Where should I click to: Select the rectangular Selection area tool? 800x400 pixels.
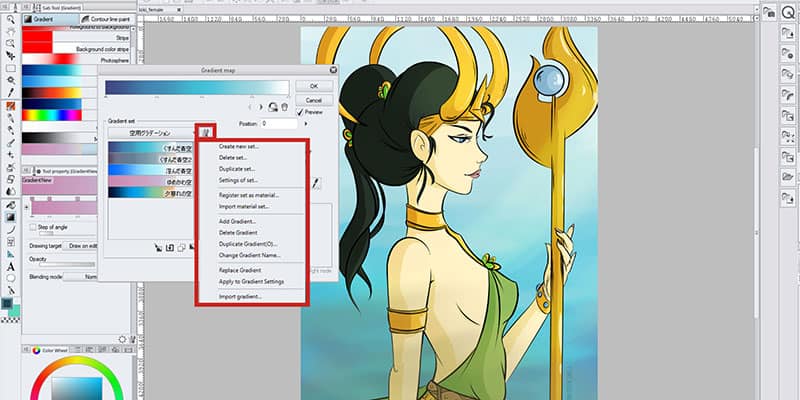tap(11, 68)
